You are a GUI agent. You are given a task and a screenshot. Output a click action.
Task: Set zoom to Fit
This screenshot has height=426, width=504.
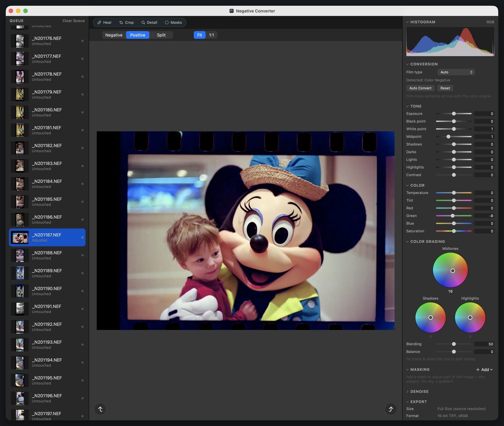click(199, 35)
